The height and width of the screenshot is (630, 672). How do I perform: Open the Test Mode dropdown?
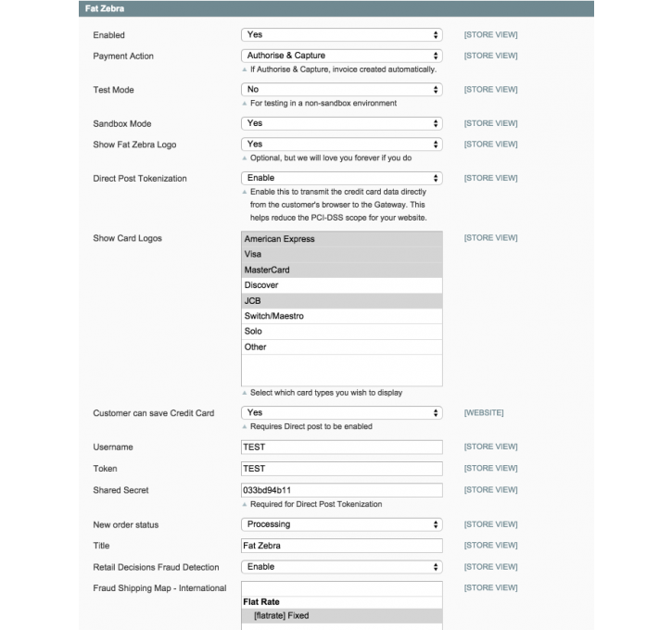(342, 90)
